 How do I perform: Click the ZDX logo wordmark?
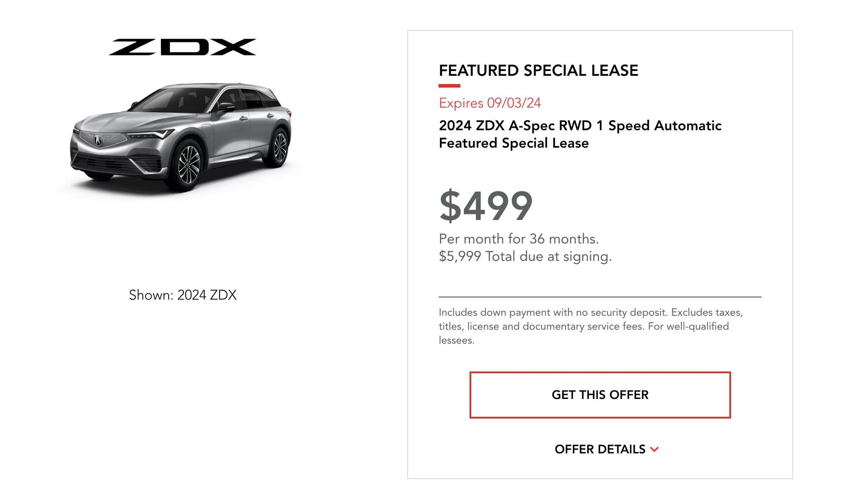point(183,47)
